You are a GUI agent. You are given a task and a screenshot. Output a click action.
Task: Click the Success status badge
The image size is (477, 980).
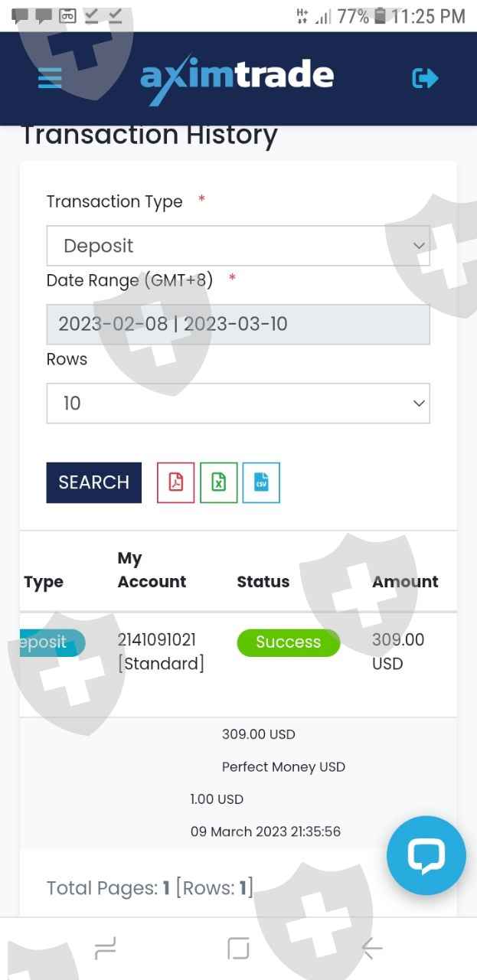(x=288, y=642)
